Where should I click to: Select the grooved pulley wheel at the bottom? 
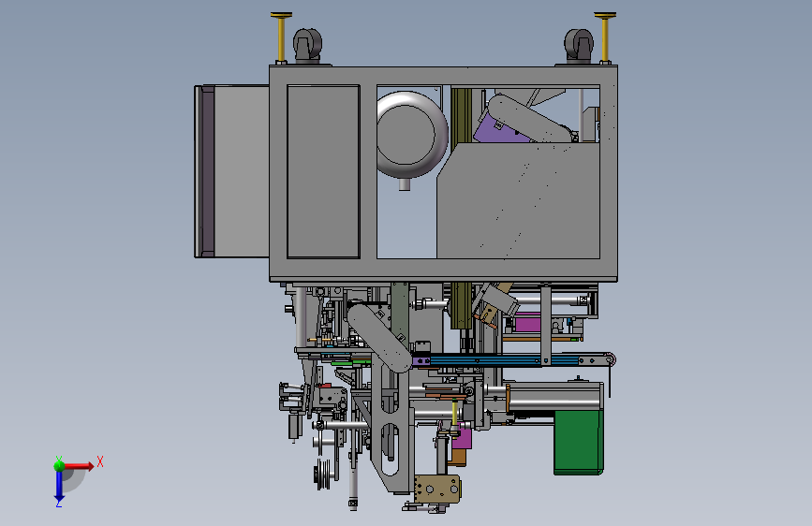click(322, 474)
